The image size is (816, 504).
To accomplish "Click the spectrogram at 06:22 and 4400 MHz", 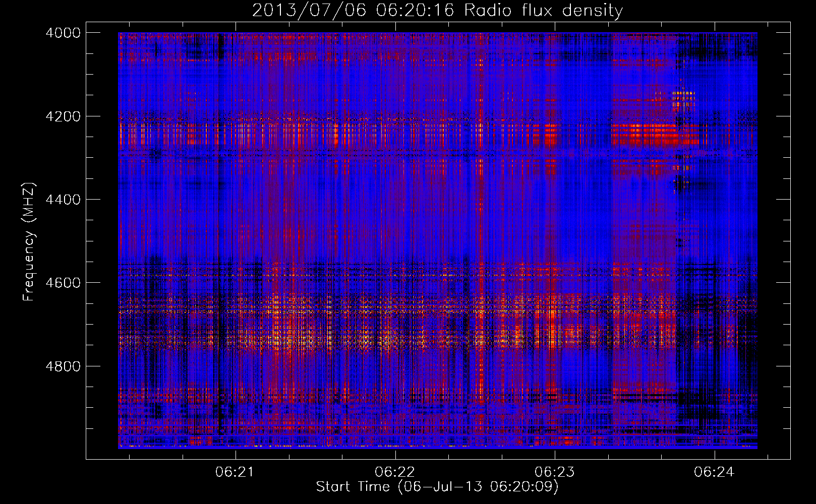I will (395, 200).
